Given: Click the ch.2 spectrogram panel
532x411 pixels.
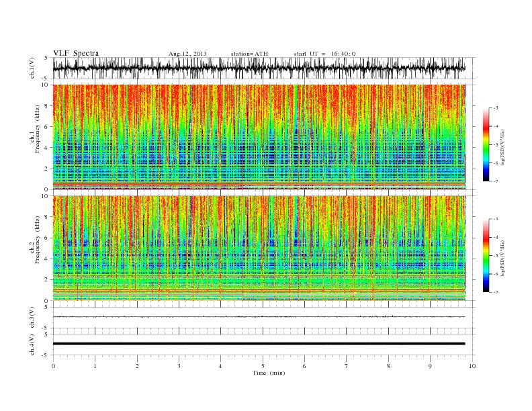Looking at the screenshot, I should click(x=259, y=248).
